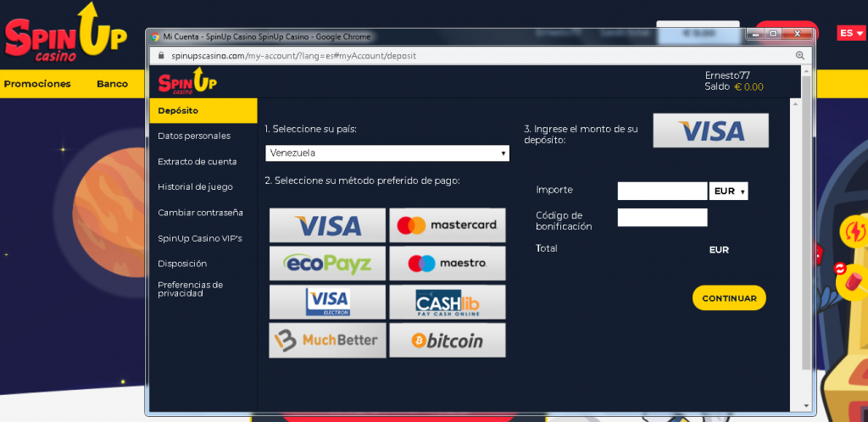Click the red refresh badge icon on the right

pos(840,269)
